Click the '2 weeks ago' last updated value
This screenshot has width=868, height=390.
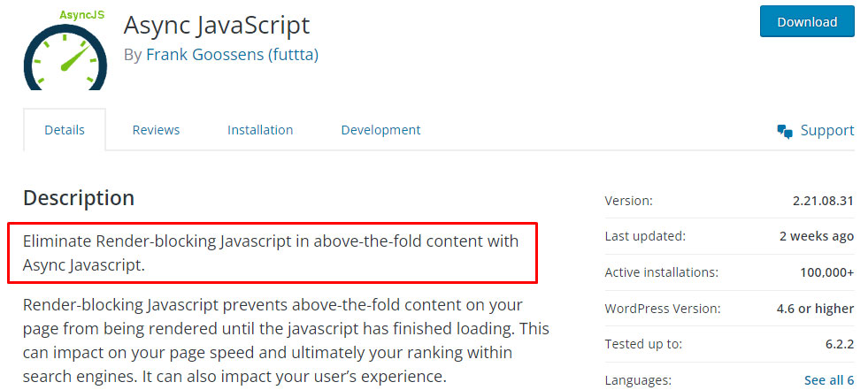click(x=817, y=236)
